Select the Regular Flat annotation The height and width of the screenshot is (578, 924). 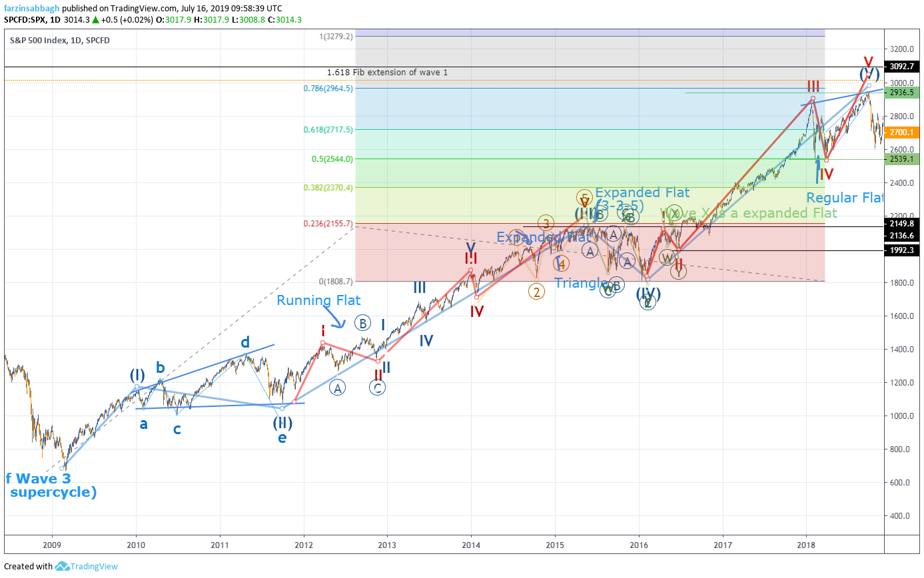point(845,198)
